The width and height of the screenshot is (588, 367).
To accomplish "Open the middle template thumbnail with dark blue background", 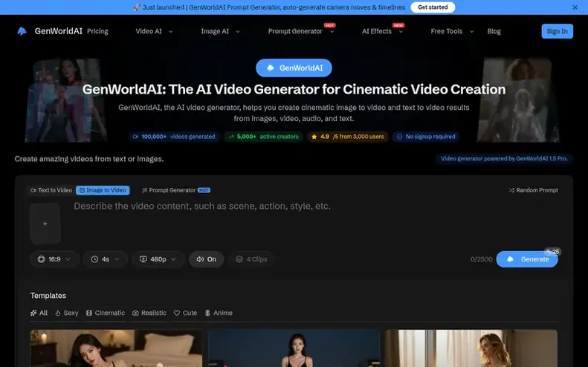I will click(x=294, y=348).
